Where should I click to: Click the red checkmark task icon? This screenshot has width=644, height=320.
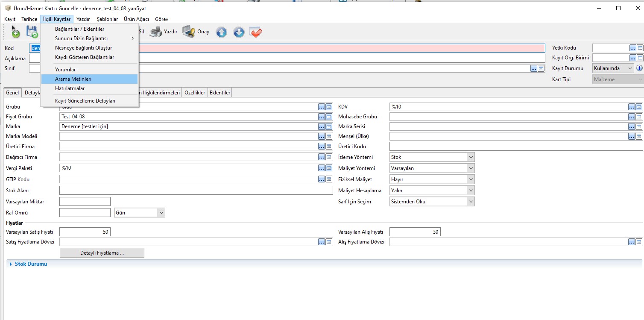256,32
